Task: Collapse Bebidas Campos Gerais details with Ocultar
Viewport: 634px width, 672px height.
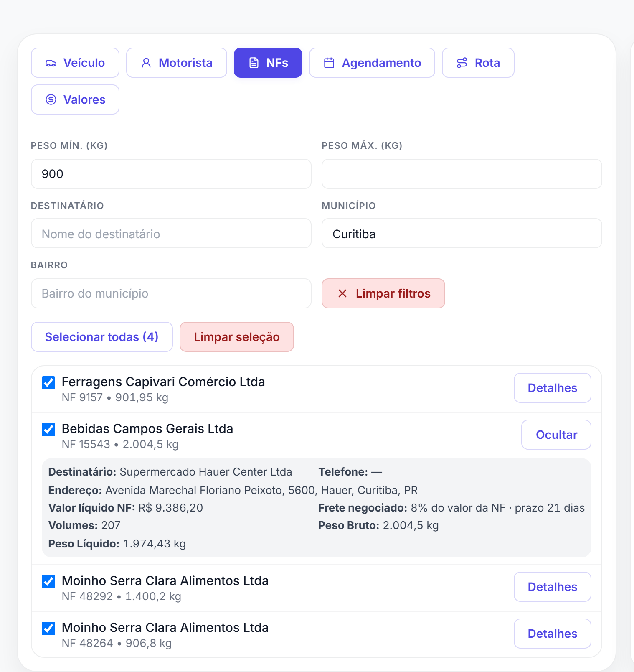Action: pos(556,435)
